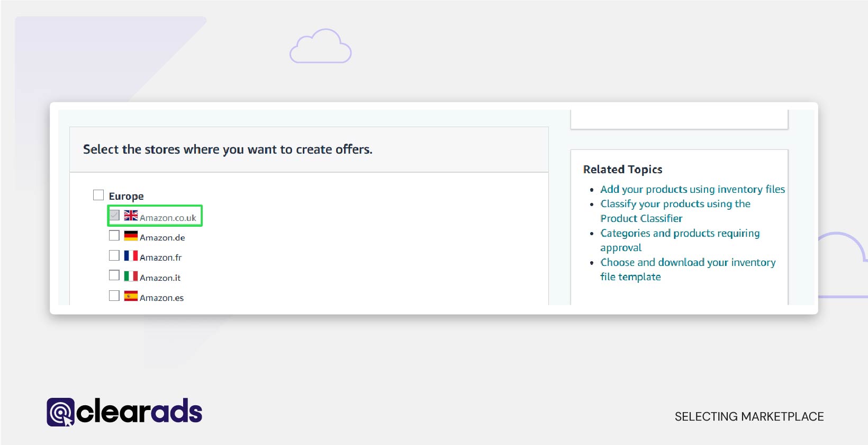Viewport: 868px width, 445px height.
Task: Click the Amazon.co.uk label text
Action: click(x=168, y=218)
